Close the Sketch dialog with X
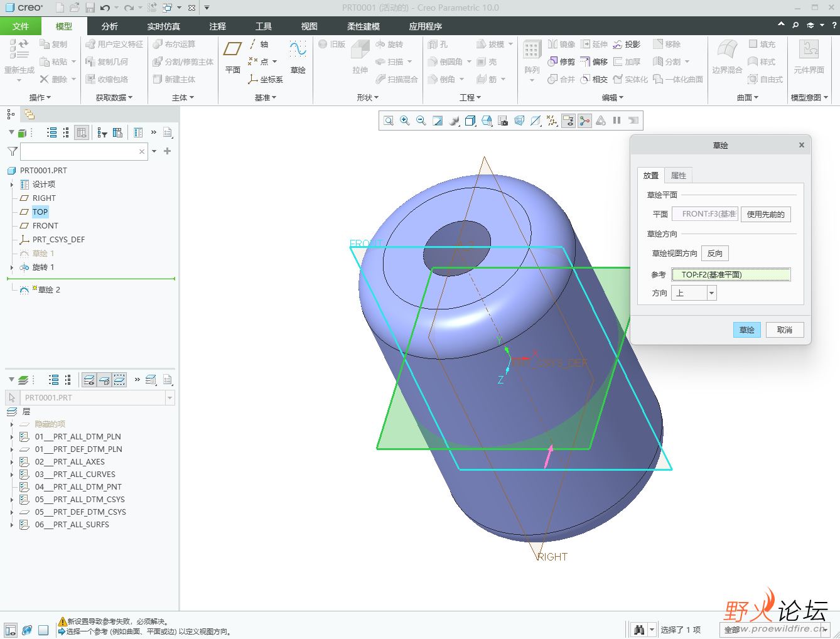 pyautogui.click(x=802, y=145)
